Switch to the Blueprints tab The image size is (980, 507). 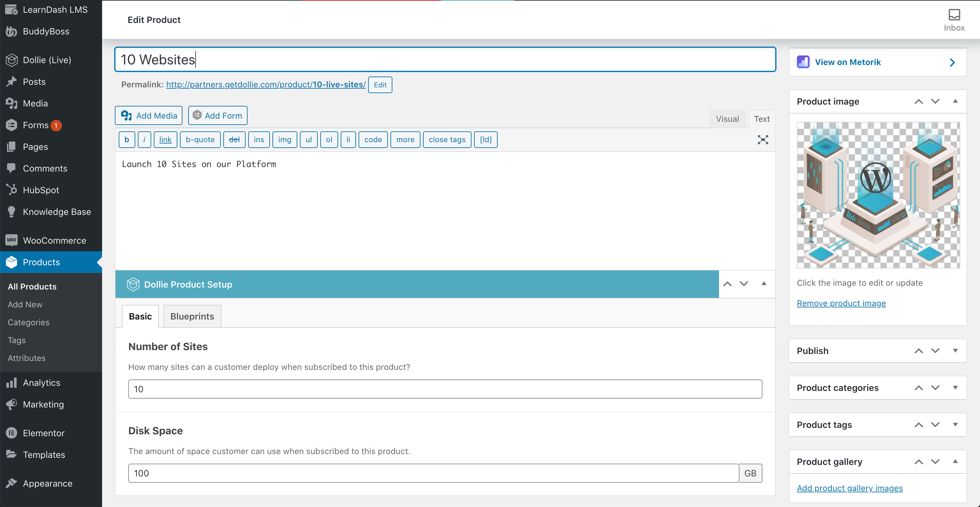coord(192,316)
